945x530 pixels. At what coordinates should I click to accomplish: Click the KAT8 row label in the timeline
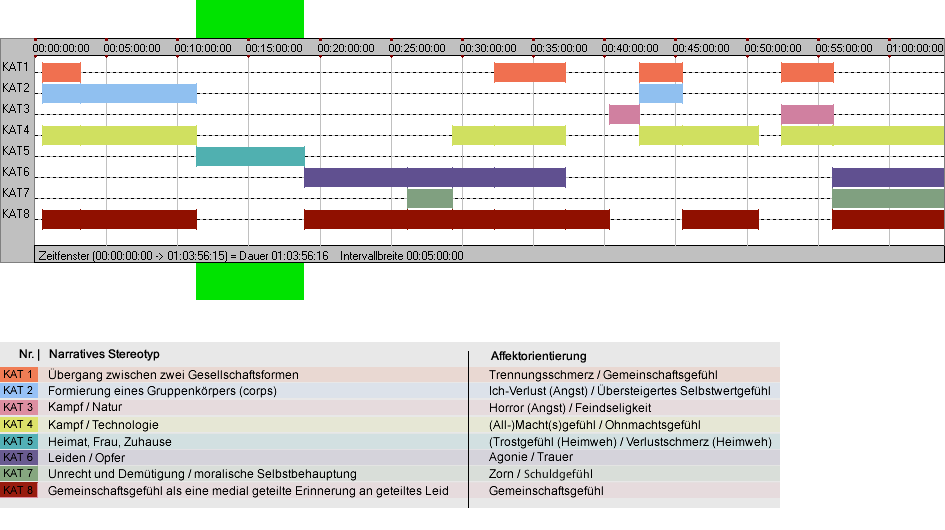pyautogui.click(x=16, y=214)
